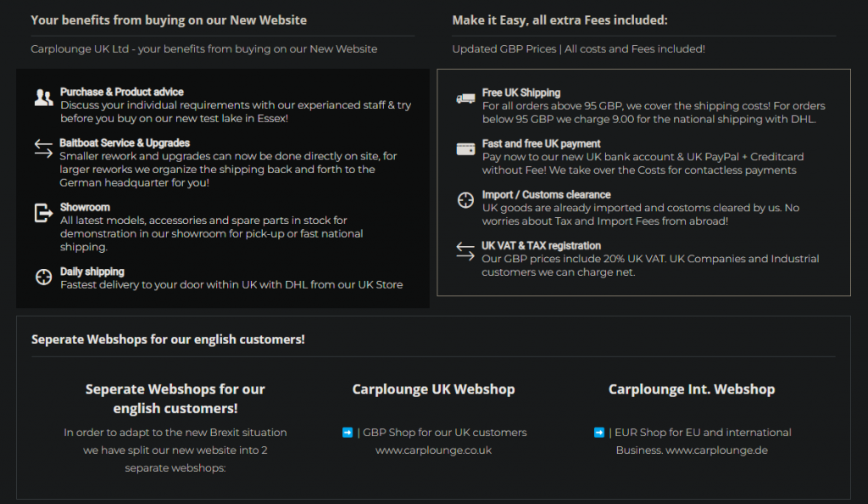Click the UK VAT & TAX arrows icon

click(465, 250)
